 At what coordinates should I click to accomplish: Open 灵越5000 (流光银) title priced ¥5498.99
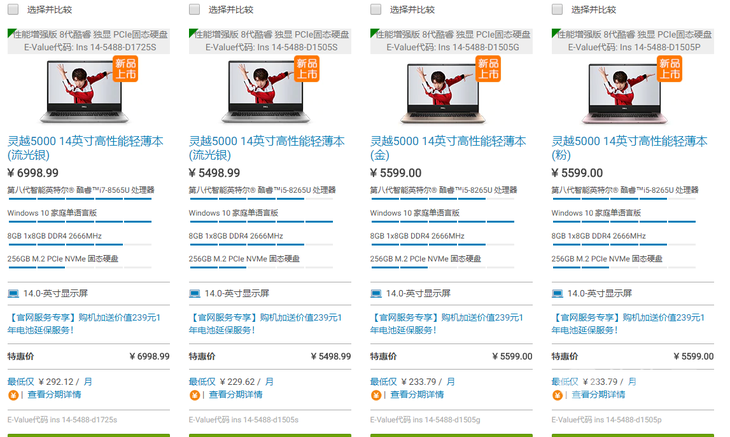click(267, 148)
